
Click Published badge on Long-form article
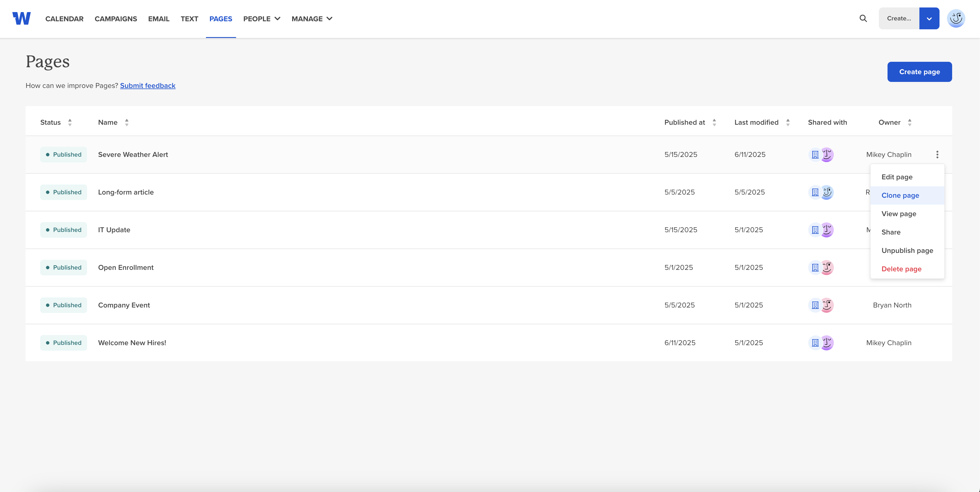pos(63,192)
